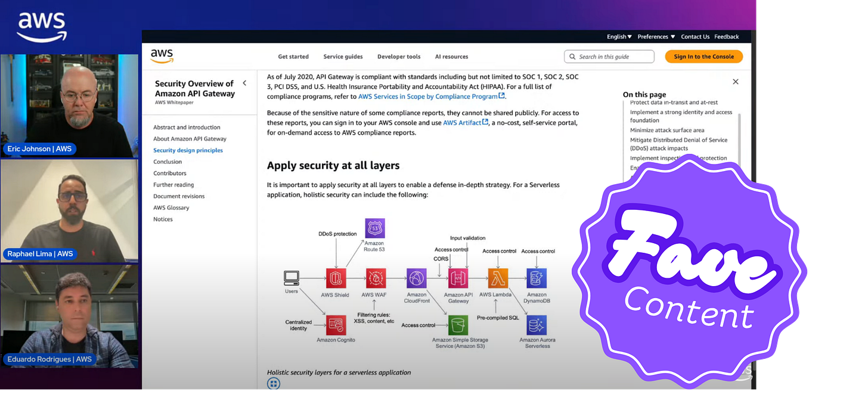The width and height of the screenshot is (868, 403).
Task: Click the Users computer icon in diagram
Action: [x=292, y=278]
